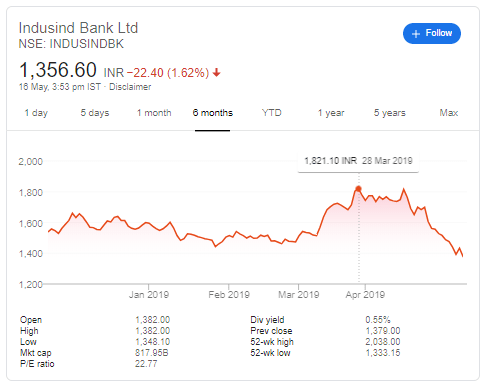This screenshot has width=491, height=386.
Task: Click the 52-wk high value 2,038.00
Action: 383,342
